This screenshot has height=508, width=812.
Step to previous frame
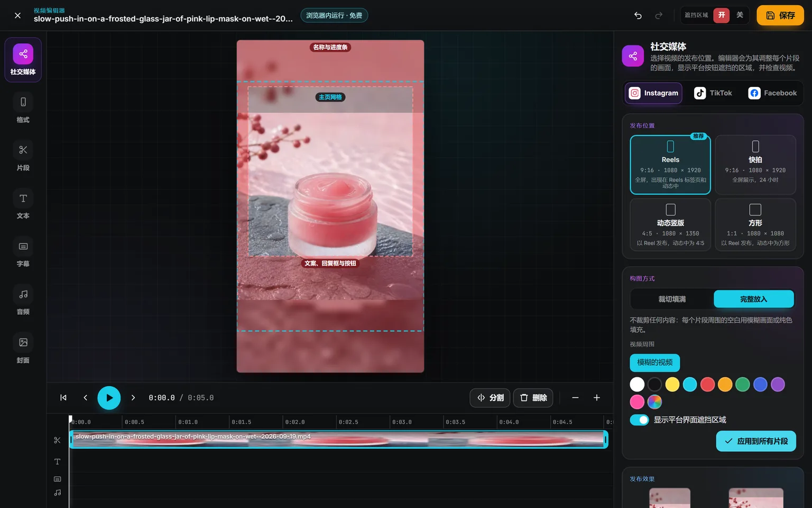(85, 398)
